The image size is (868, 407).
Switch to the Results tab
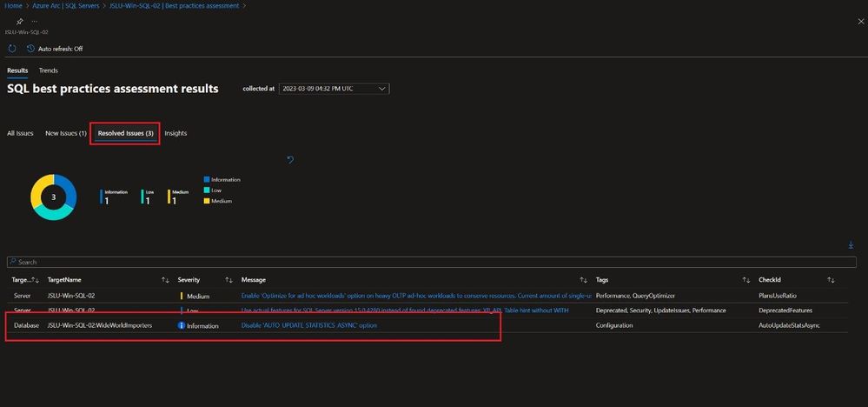point(17,70)
